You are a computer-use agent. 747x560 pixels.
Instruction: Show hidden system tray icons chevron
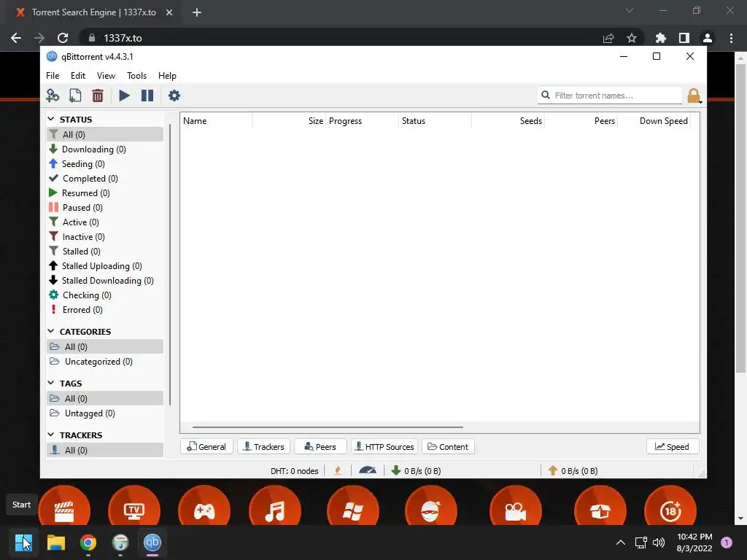(621, 542)
